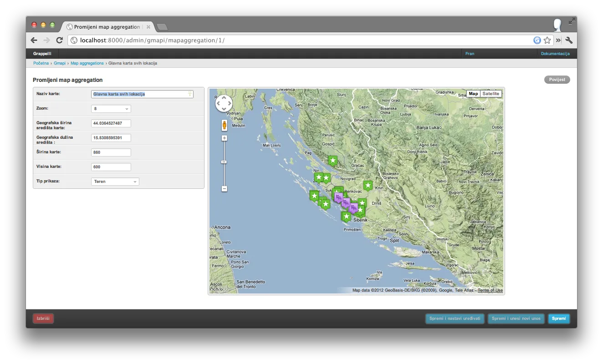Open the Dokumentacija menu item

pyautogui.click(x=555, y=54)
